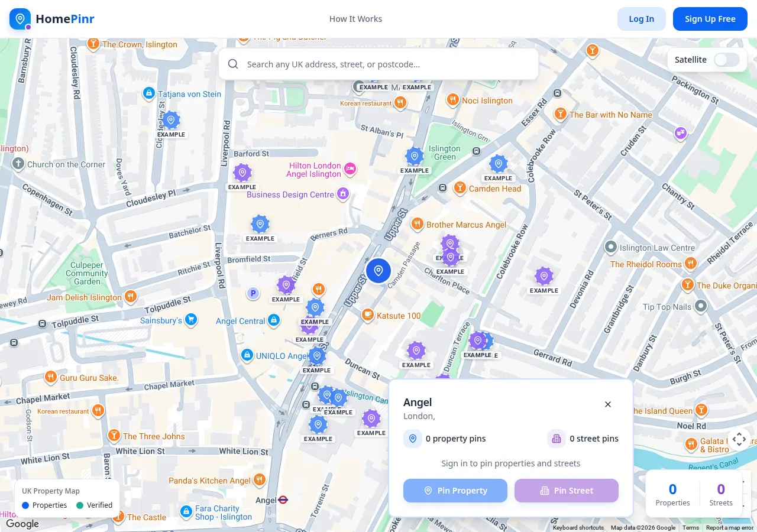Click the Pin Street button

[x=567, y=491]
